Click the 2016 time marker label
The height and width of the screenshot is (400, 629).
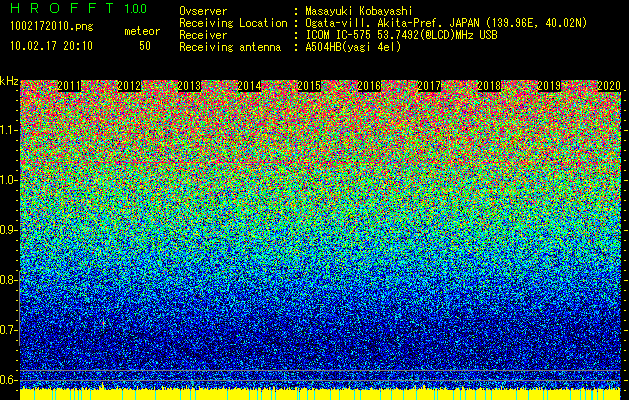(369, 86)
